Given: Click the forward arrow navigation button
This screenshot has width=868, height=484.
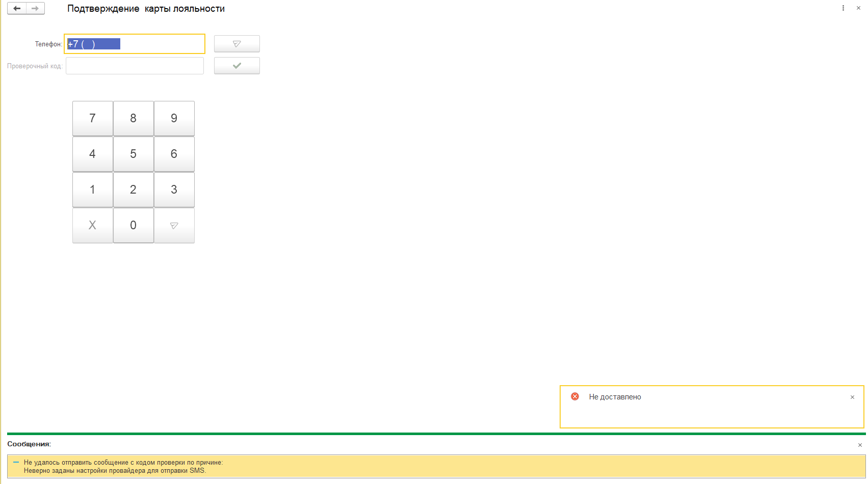Looking at the screenshot, I should coord(35,9).
